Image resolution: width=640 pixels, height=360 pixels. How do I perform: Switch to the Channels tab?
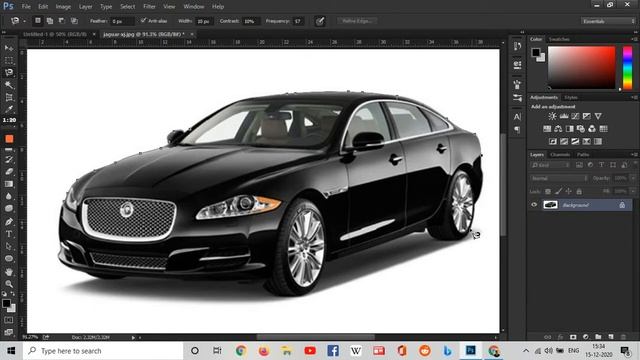tap(560, 155)
